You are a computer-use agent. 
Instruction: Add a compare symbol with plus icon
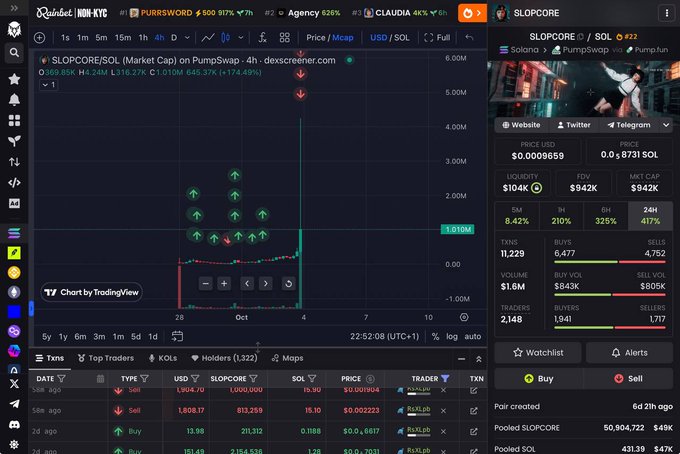click(39, 38)
